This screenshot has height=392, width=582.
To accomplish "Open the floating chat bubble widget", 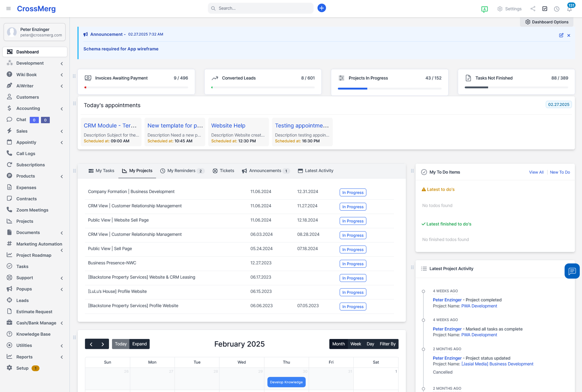I will [572, 271].
